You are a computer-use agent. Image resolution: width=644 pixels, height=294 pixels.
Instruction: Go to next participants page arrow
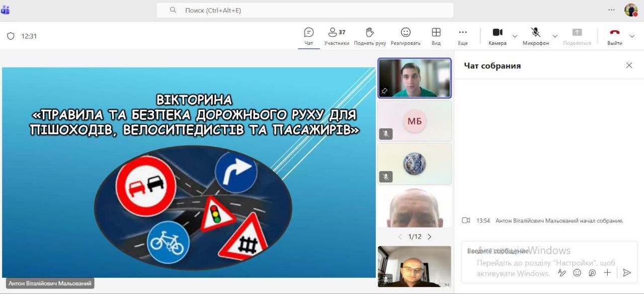pos(429,237)
